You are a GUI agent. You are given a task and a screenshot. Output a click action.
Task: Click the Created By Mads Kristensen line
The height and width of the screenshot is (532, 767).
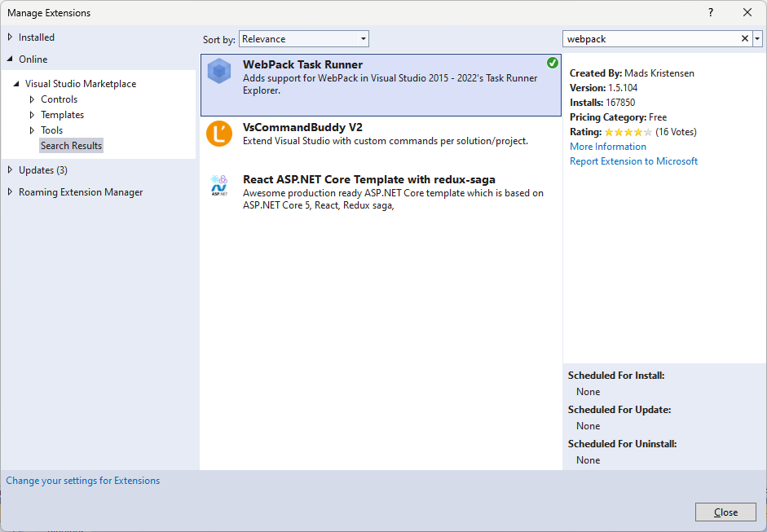click(632, 73)
